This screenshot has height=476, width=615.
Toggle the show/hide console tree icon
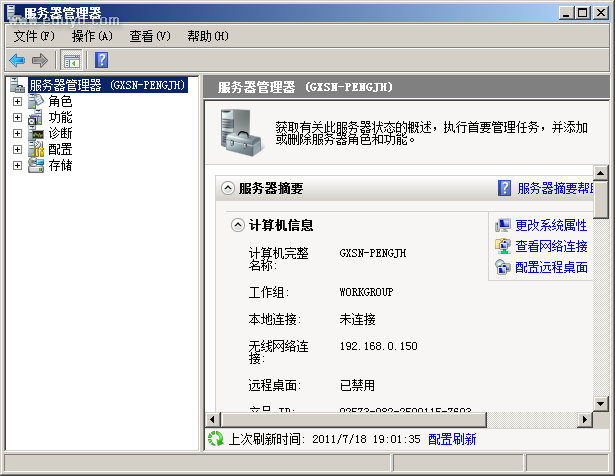[x=71, y=60]
